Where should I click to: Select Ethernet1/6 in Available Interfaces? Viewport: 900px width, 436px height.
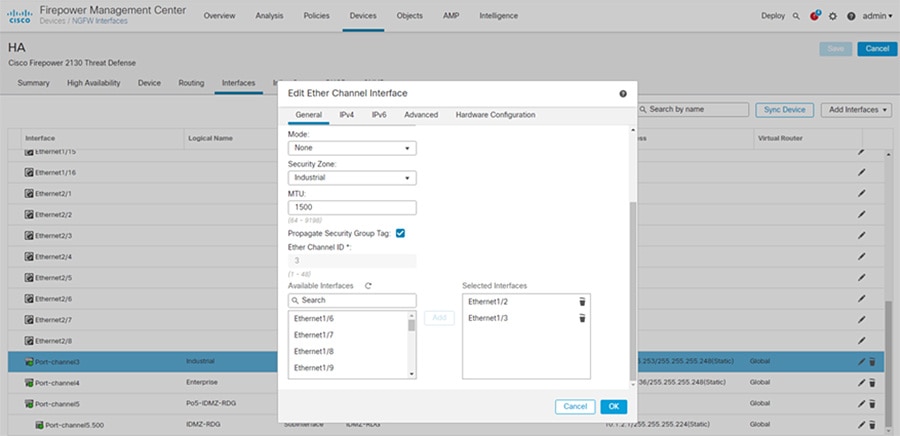[x=313, y=318]
